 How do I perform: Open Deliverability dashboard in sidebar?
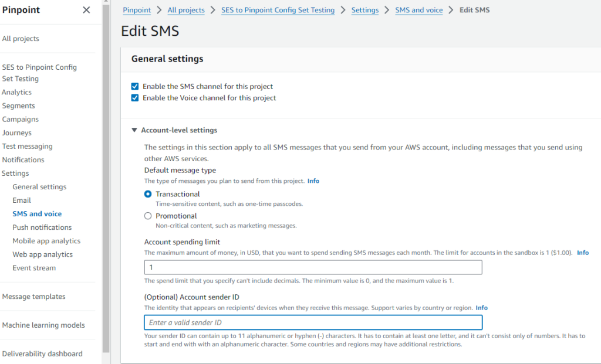pyautogui.click(x=42, y=353)
